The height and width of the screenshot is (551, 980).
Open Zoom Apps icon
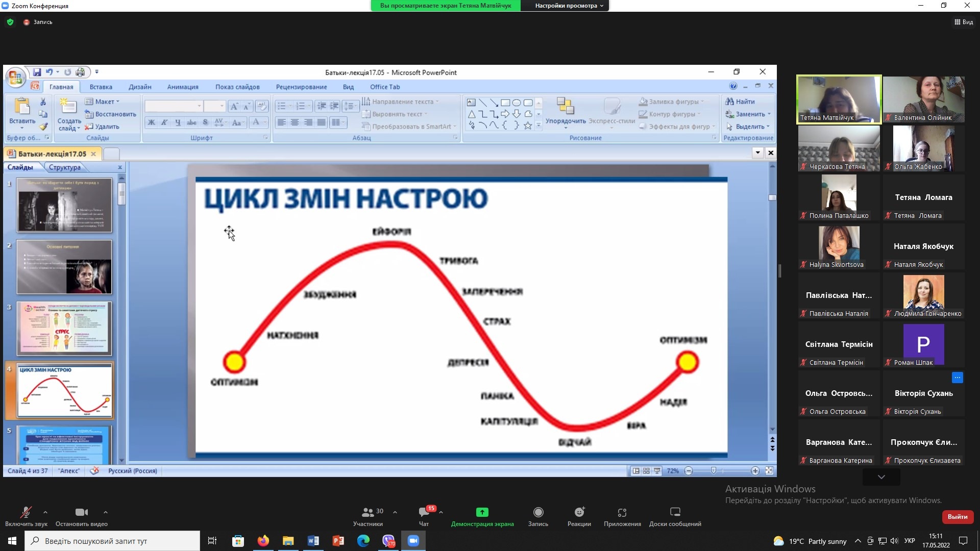click(622, 513)
